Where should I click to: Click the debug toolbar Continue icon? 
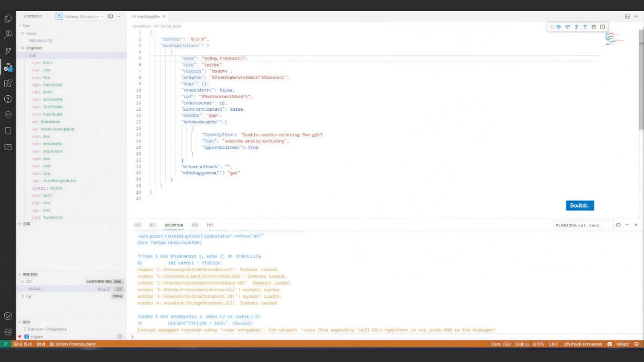pos(559,27)
